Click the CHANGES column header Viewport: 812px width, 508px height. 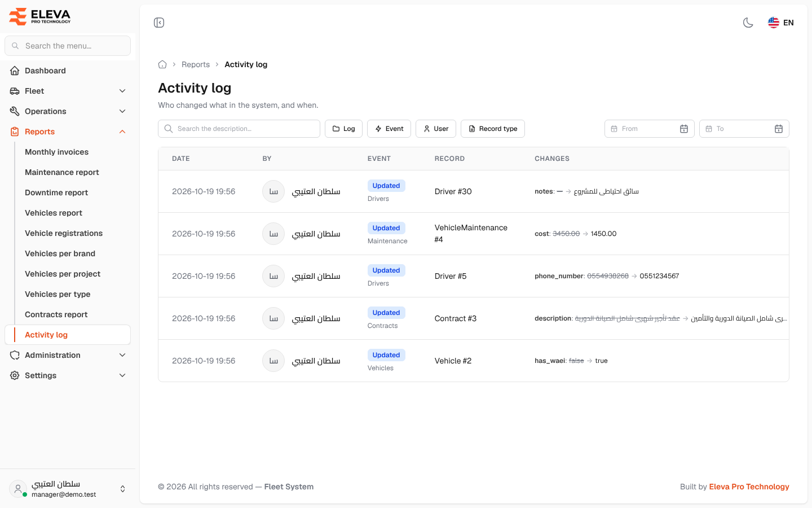552,159
